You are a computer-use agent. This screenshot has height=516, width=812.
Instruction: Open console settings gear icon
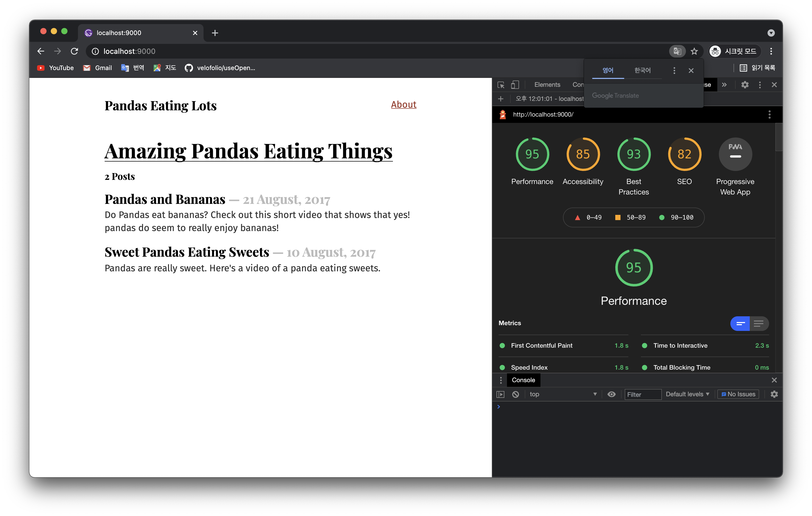(774, 394)
